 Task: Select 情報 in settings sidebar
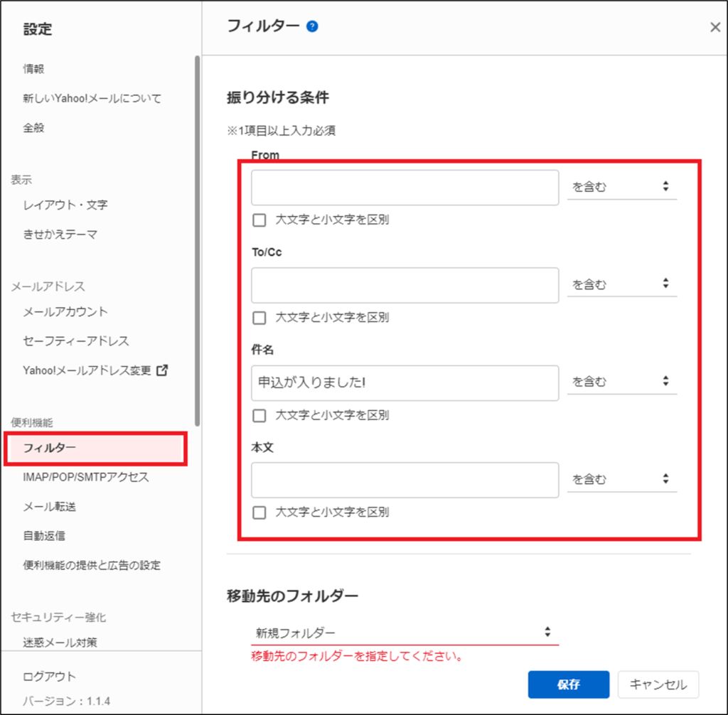(x=33, y=69)
